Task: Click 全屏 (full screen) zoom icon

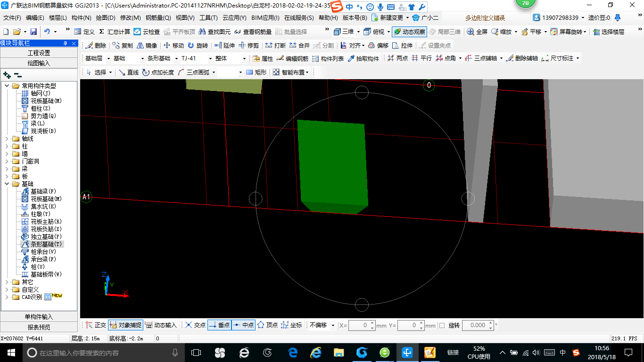Action: pos(477,32)
